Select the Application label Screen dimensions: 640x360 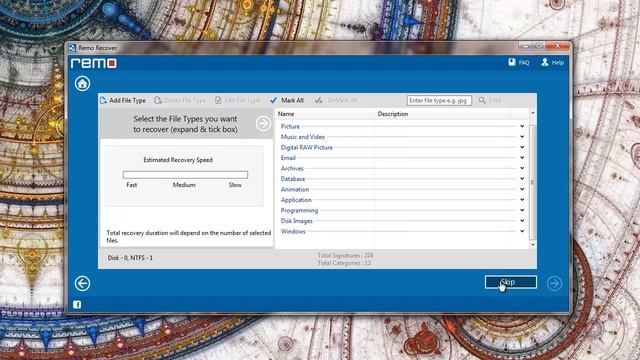pyautogui.click(x=296, y=200)
